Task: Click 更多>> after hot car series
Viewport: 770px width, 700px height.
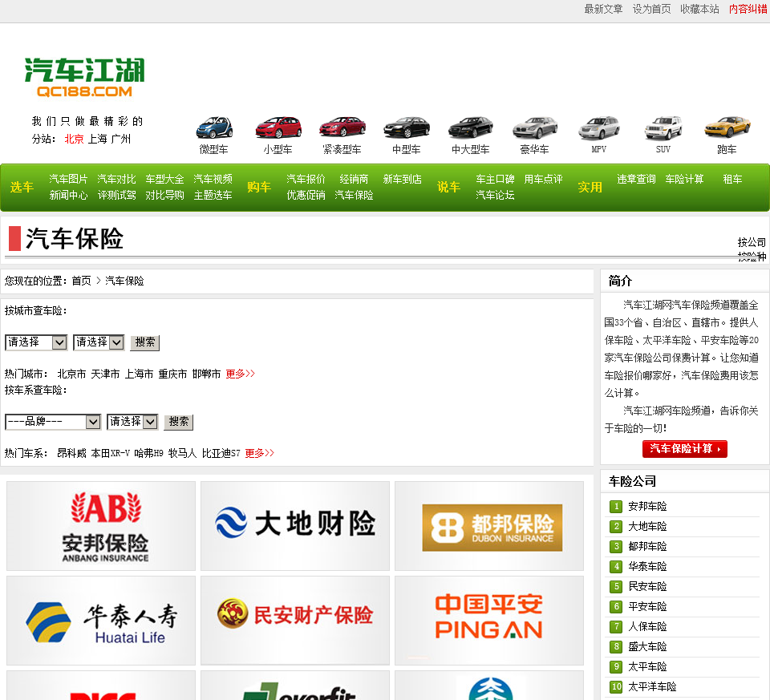Action: 259,453
